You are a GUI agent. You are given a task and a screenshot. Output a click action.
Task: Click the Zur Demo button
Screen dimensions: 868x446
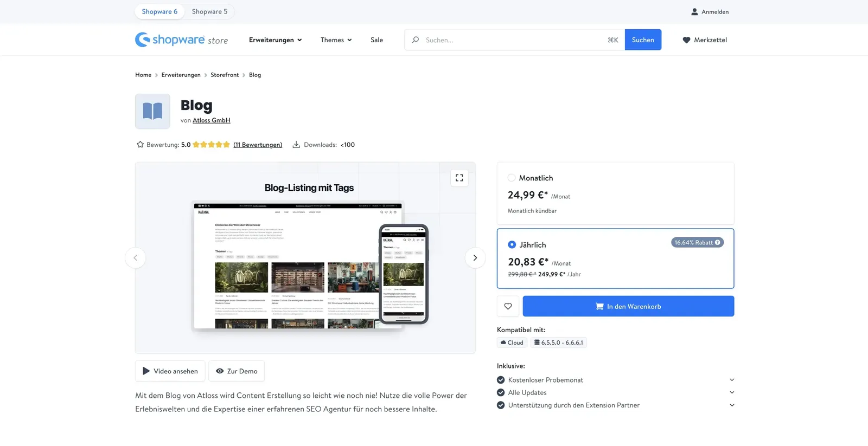237,371
